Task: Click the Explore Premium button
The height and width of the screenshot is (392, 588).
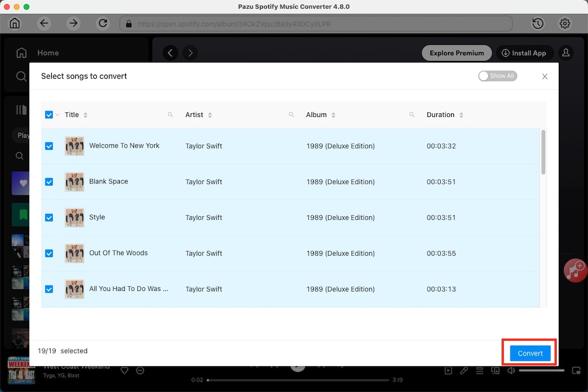Action: pyautogui.click(x=456, y=53)
